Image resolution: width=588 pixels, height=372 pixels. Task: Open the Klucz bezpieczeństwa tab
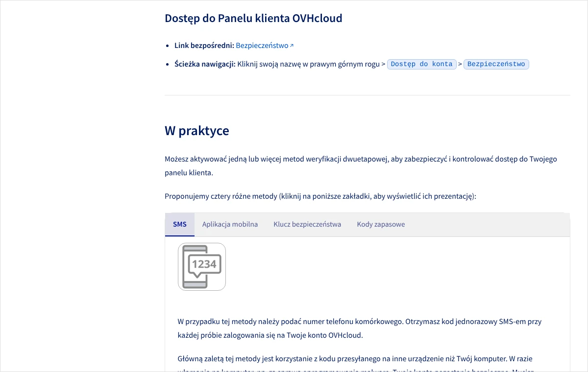[307, 225]
